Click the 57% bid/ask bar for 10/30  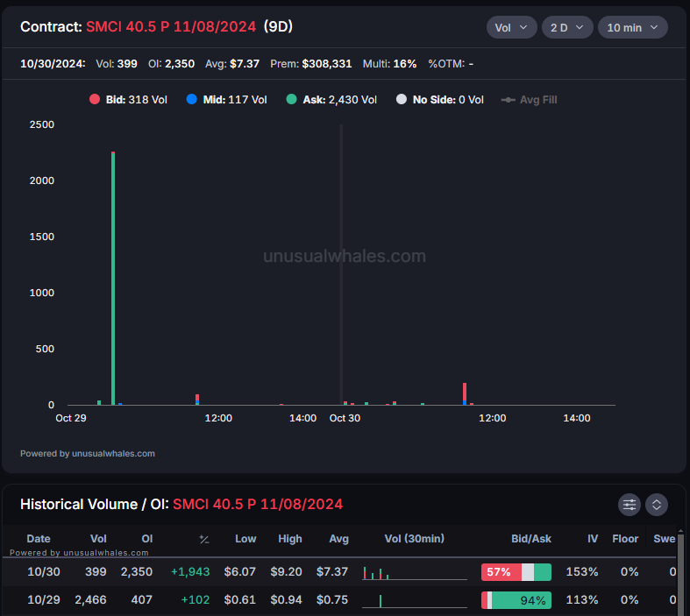[516, 572]
